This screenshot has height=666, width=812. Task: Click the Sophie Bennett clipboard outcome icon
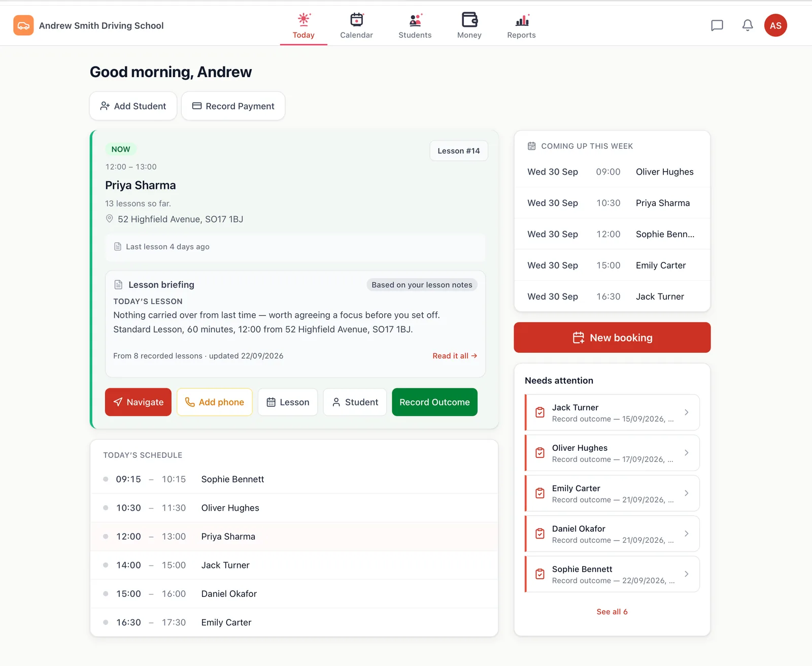point(540,574)
